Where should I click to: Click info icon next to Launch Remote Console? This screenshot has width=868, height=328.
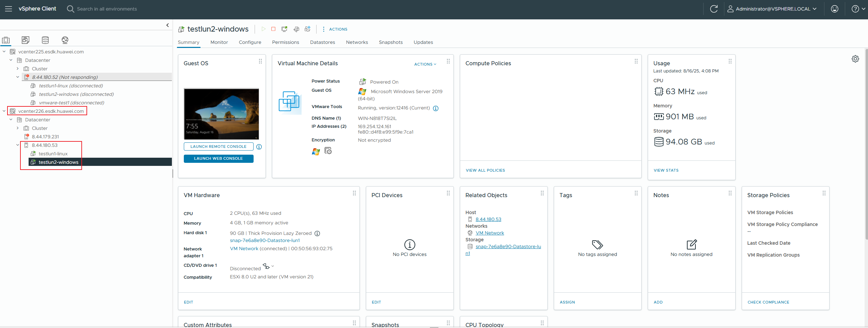tap(259, 147)
